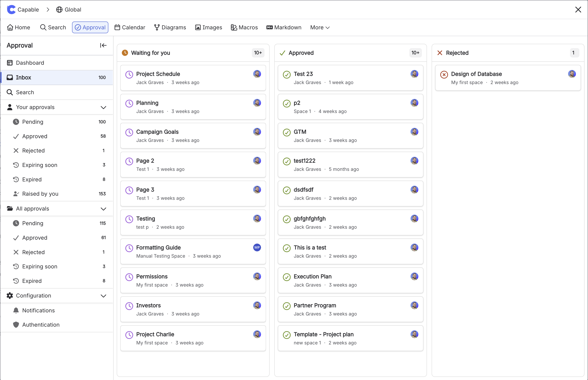The image size is (588, 380).
Task: Collapse the Your approvals section
Action: (103, 107)
